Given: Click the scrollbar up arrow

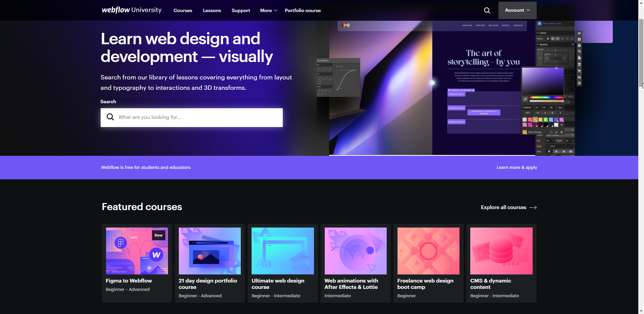Looking at the screenshot, I should (641, 3).
